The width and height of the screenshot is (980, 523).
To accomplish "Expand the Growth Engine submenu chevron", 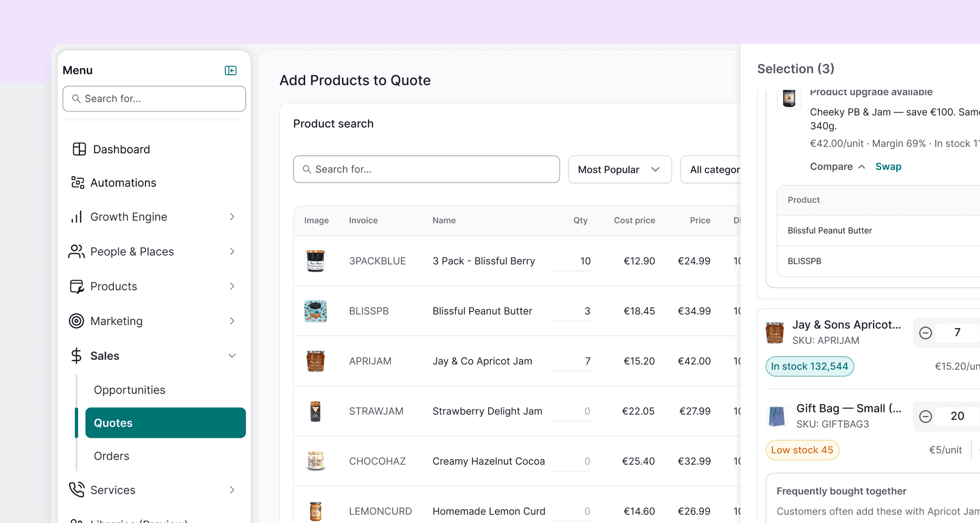I will 232,216.
